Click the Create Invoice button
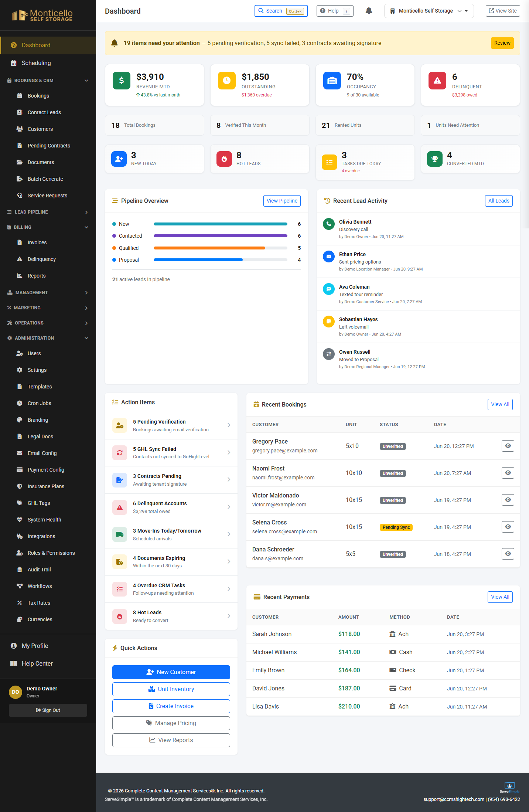The height and width of the screenshot is (812, 529). tap(171, 706)
